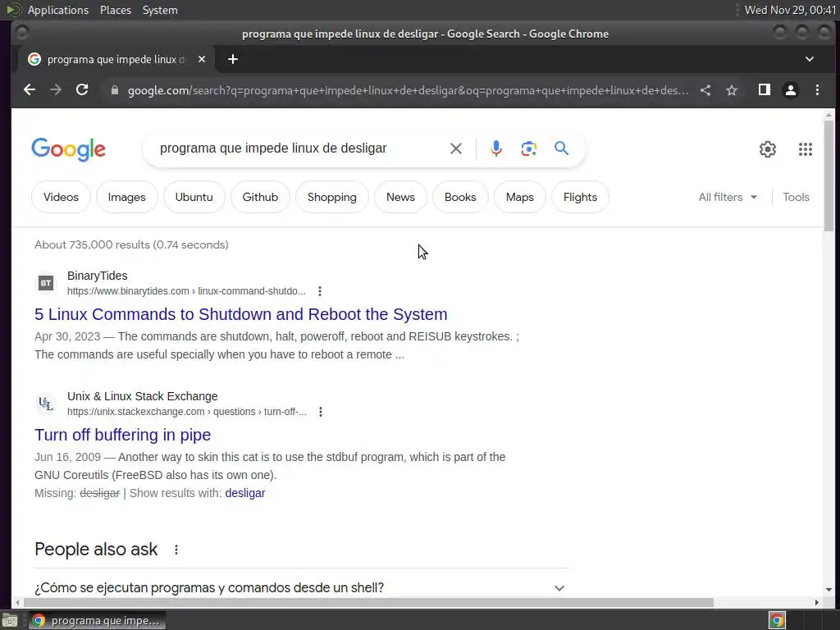Open the three-dot menu beside BinaryTides result
This screenshot has height=630, width=840.
pos(320,291)
